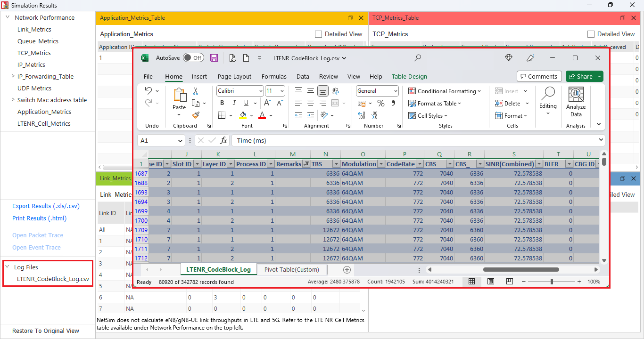Screen dimensions: 644x339
Task: Open the font name Calibri dropdown
Action: click(261, 91)
